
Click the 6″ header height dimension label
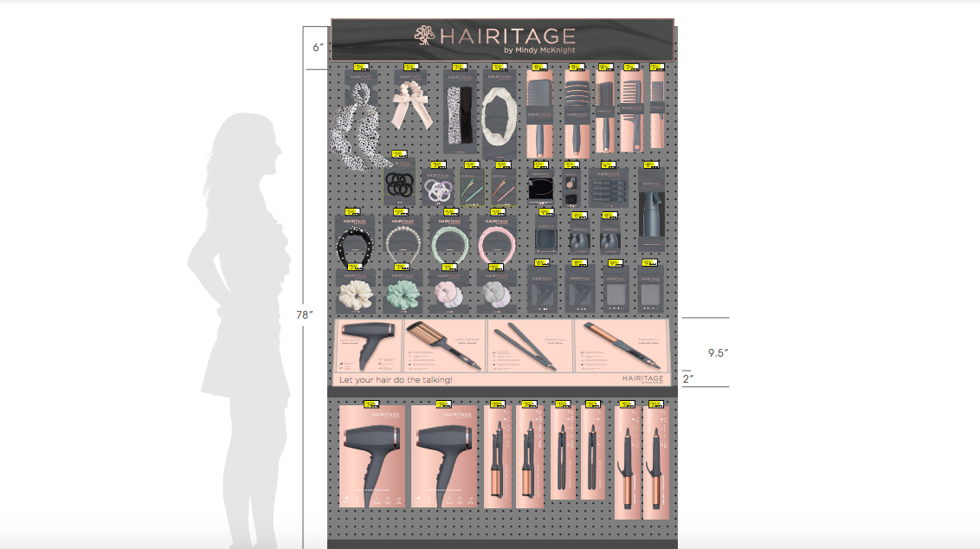(x=318, y=48)
